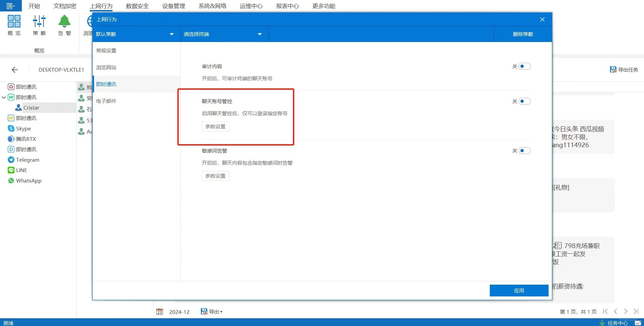Open the 上网行为 menu tab

(101, 6)
